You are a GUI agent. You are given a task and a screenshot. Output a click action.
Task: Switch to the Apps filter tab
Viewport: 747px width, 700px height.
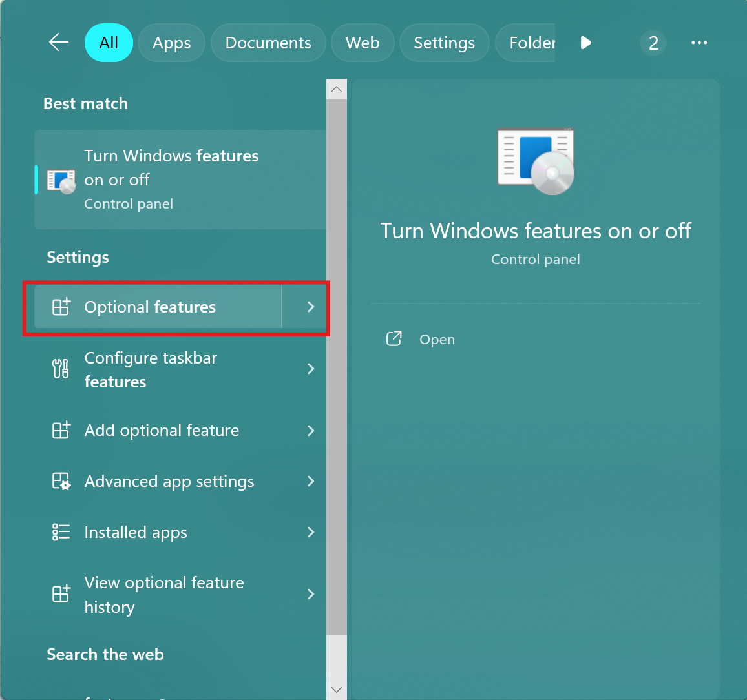coord(171,43)
